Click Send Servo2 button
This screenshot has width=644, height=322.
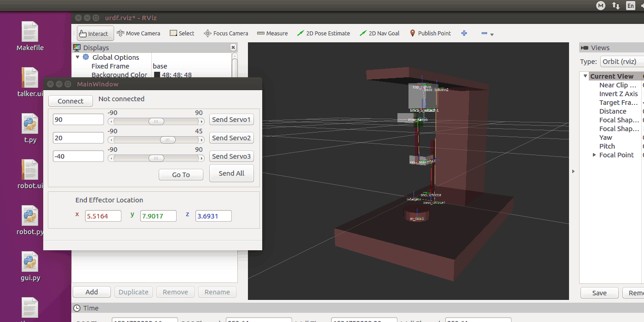tap(231, 138)
